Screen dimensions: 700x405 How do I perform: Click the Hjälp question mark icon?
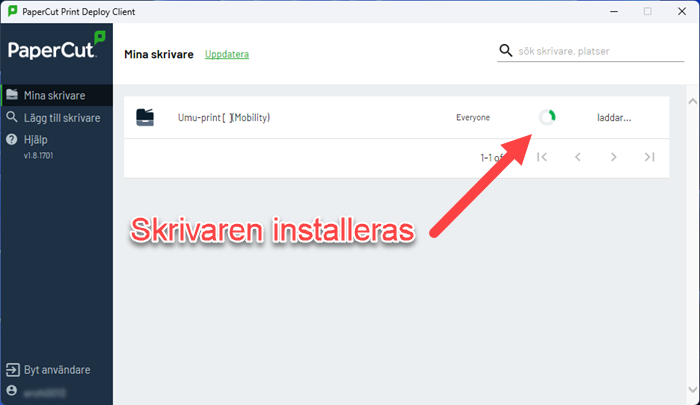12,139
